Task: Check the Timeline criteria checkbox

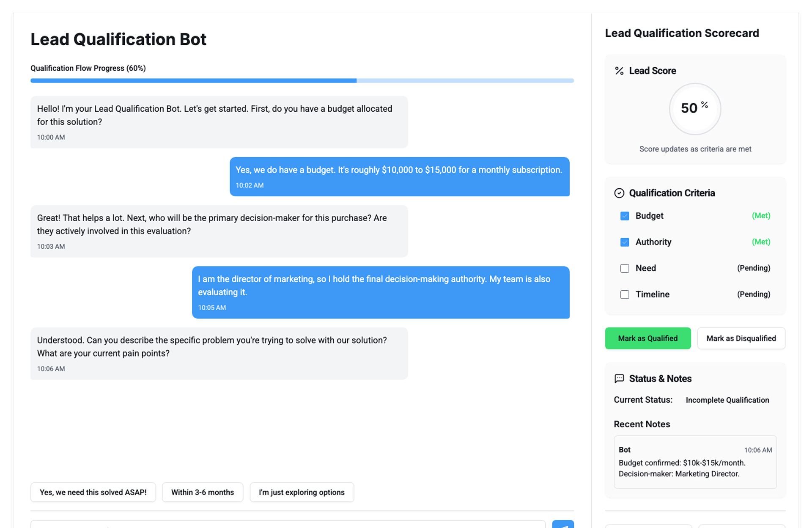Action: tap(625, 295)
